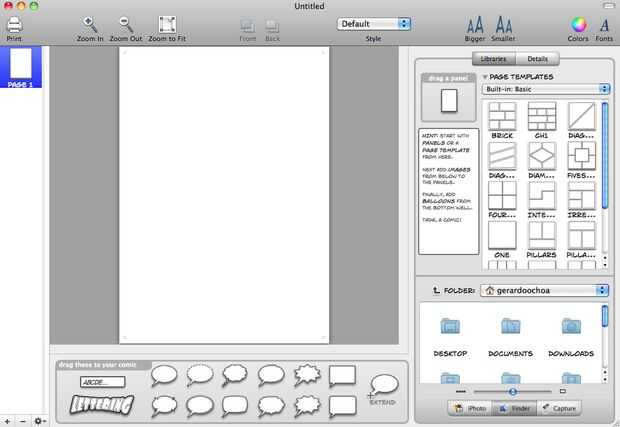
Task: Open the Style dropdown showing Default
Action: coord(374,24)
